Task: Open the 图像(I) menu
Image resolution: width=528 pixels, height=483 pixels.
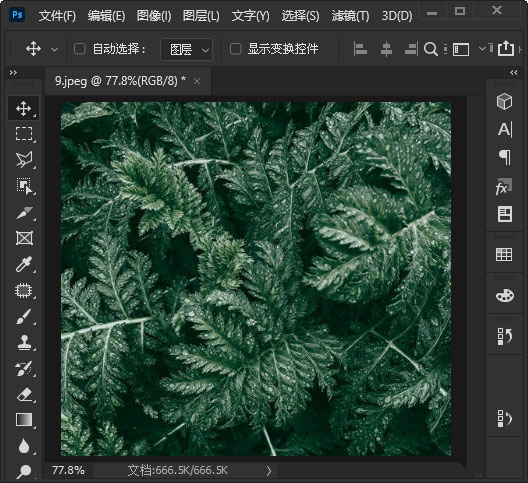Action: 154,16
